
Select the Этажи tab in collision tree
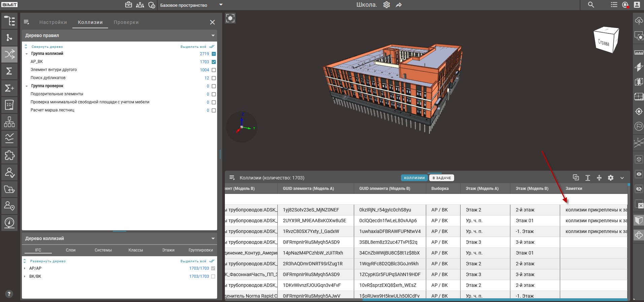168,250
